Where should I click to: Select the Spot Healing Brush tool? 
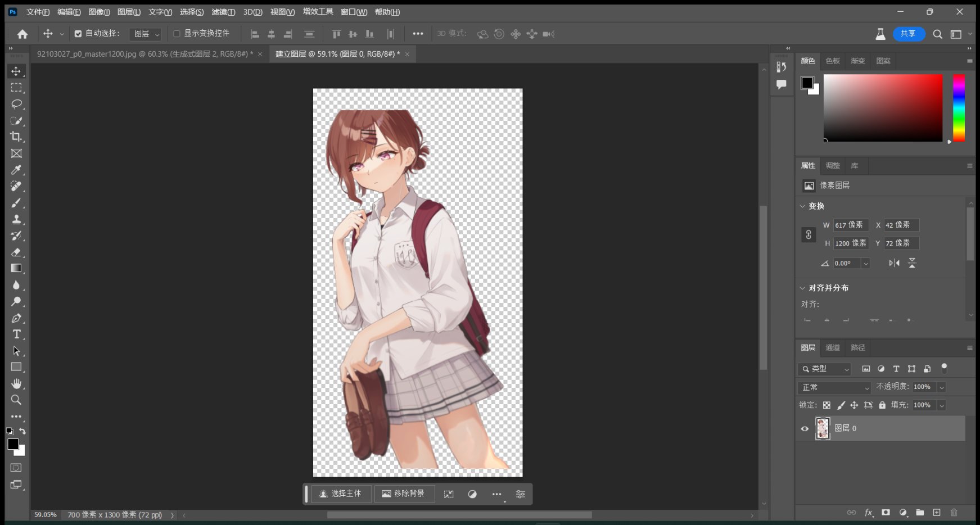pyautogui.click(x=16, y=186)
